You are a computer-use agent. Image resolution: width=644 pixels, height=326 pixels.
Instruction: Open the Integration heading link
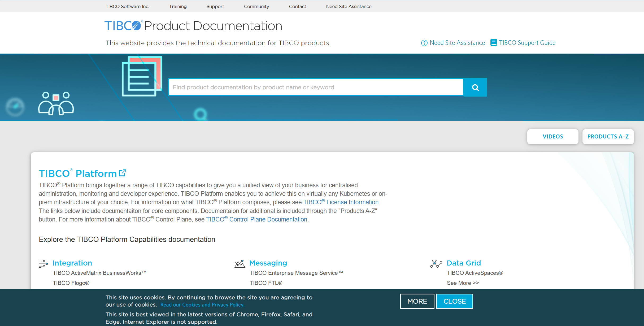(72, 263)
